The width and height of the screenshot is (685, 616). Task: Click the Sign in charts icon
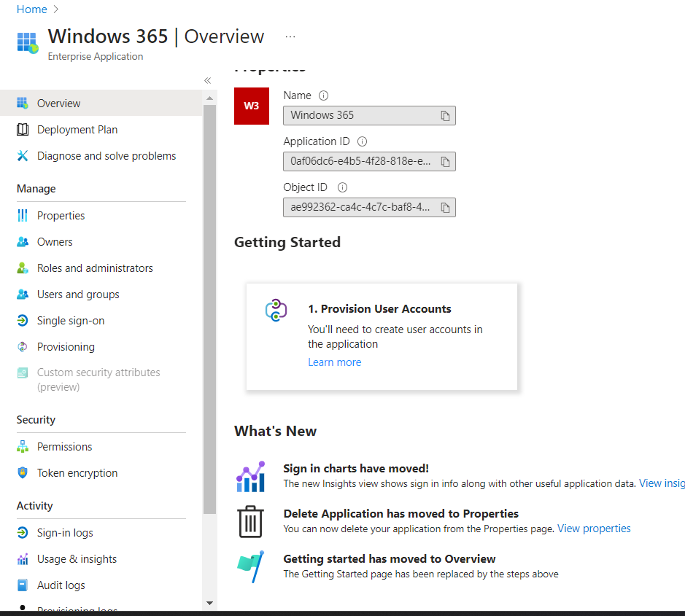click(251, 476)
